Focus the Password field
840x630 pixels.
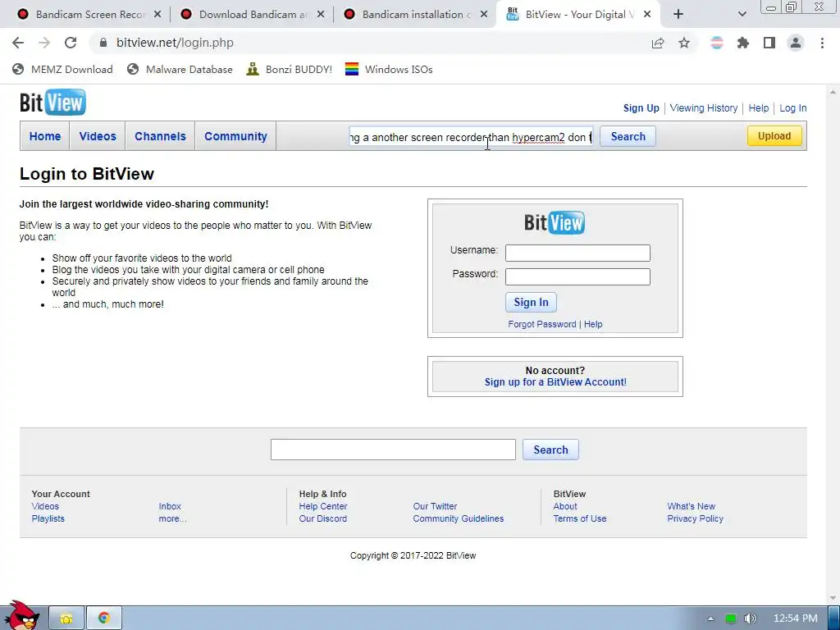click(x=577, y=277)
